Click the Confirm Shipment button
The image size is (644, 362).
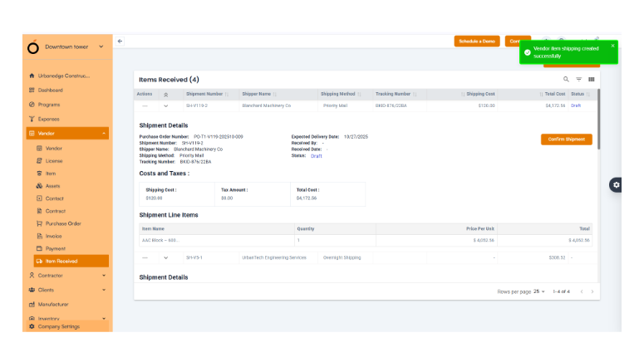(566, 139)
